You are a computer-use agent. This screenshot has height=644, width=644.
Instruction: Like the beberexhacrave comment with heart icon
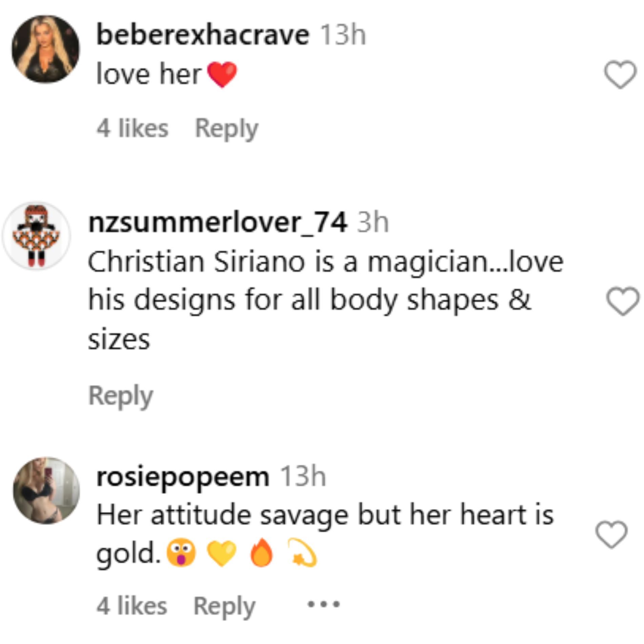(620, 75)
